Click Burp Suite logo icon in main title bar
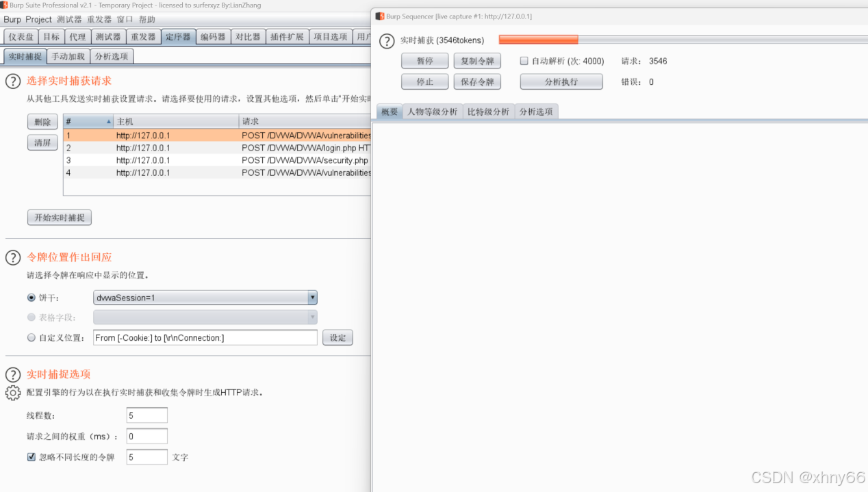868x492 pixels. [4, 5]
